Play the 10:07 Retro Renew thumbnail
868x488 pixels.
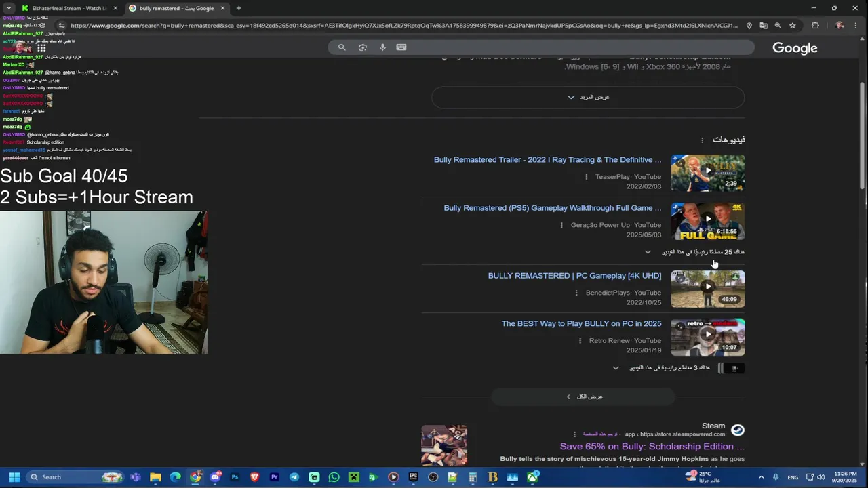(708, 337)
